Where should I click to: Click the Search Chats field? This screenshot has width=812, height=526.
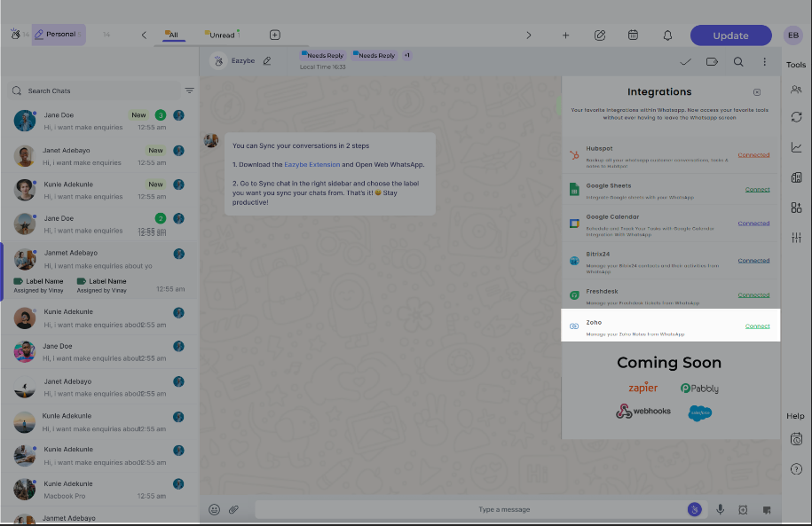pos(95,90)
